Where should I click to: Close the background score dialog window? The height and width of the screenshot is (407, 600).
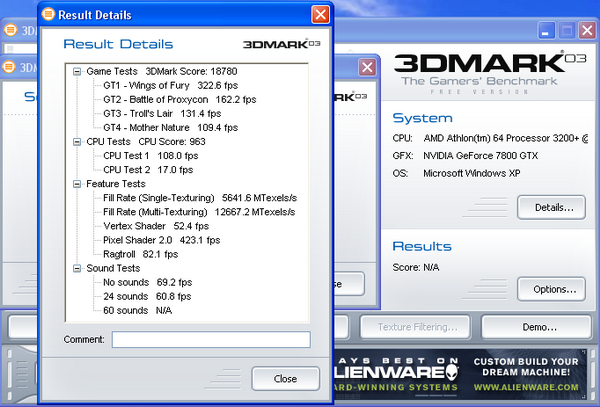(367, 68)
